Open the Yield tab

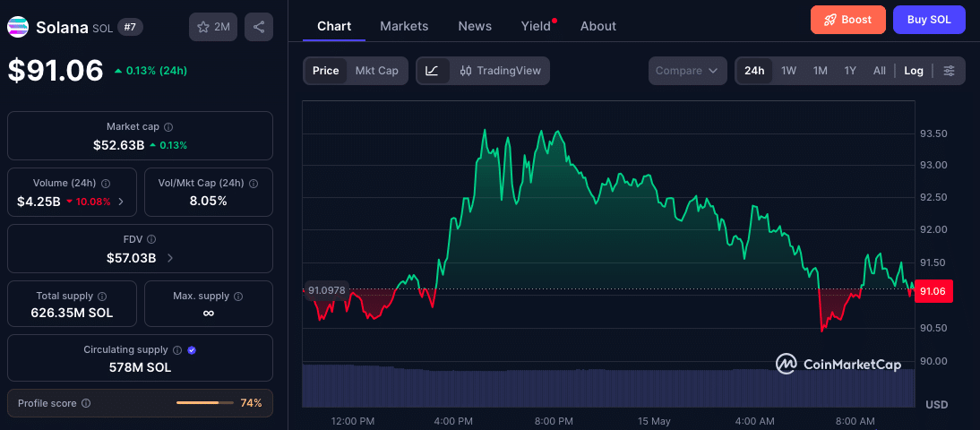click(x=537, y=26)
